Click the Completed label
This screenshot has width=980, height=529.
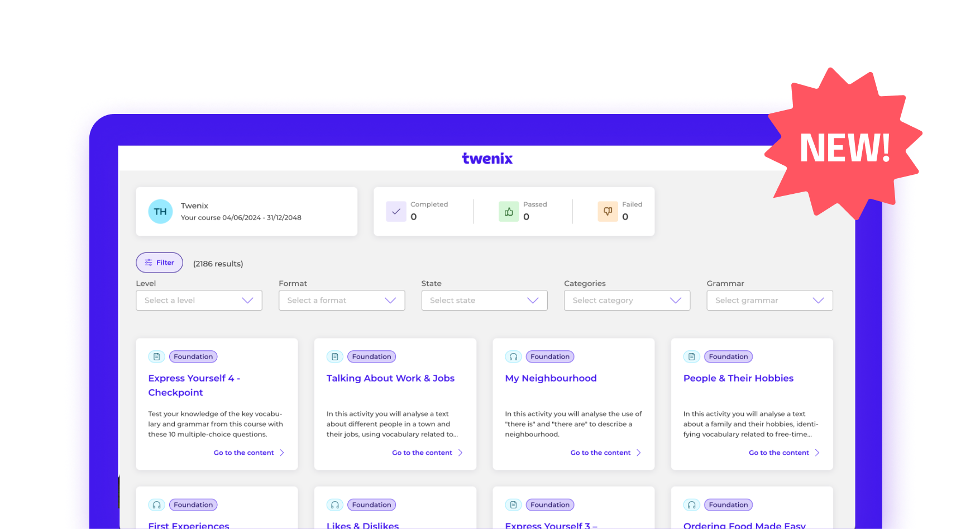[429, 204]
